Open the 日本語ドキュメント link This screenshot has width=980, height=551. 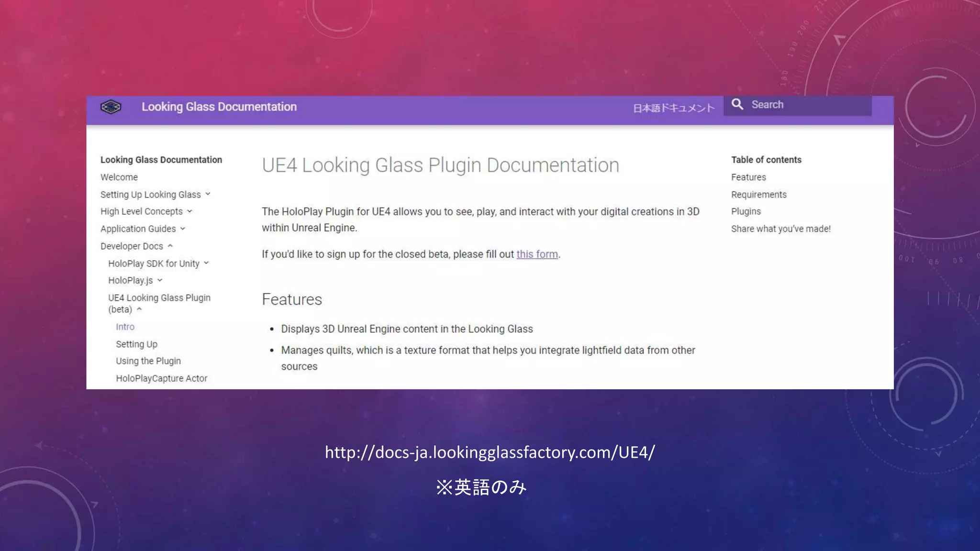[674, 108]
